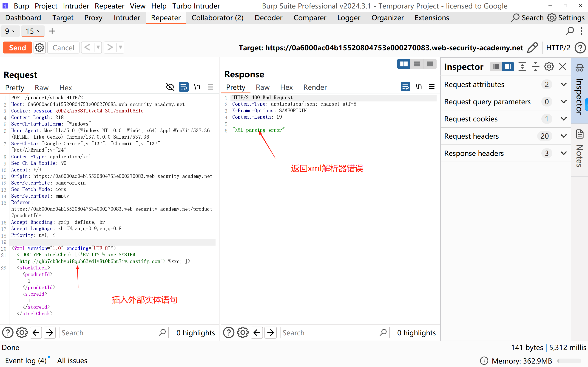Image resolution: width=588 pixels, height=367 pixels.
Task: Expand the Request headers section
Action: pyautogui.click(x=563, y=136)
